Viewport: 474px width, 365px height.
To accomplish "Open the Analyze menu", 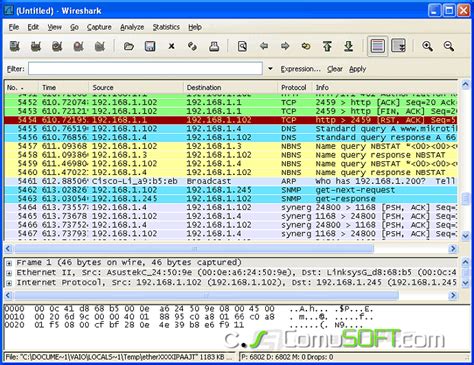I will pos(132,27).
